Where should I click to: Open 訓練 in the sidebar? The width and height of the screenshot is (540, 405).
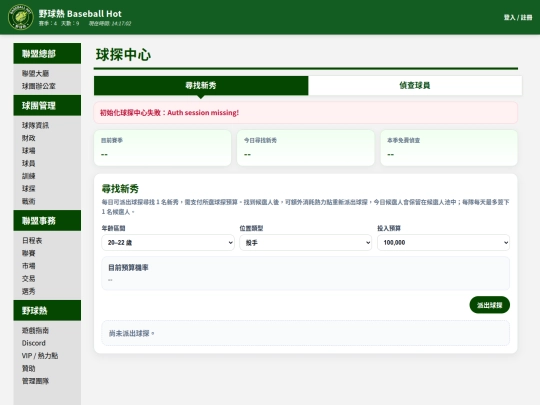(29, 176)
